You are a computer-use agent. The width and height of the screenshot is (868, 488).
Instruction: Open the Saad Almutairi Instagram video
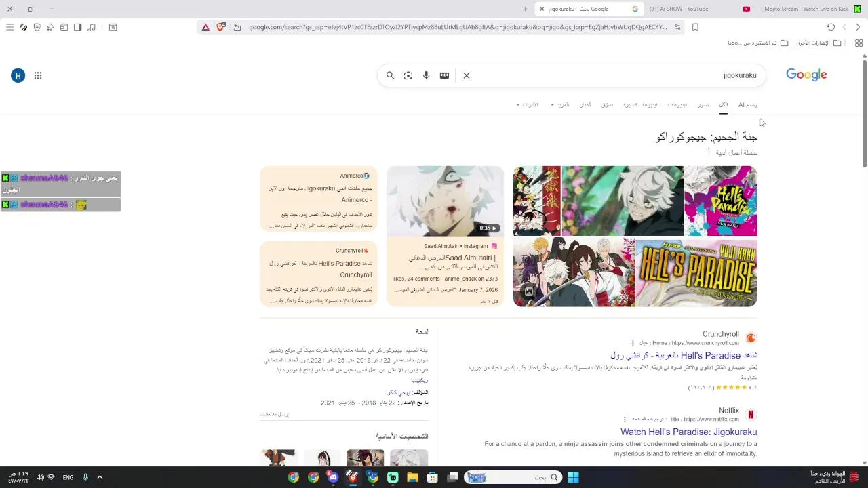click(445, 236)
